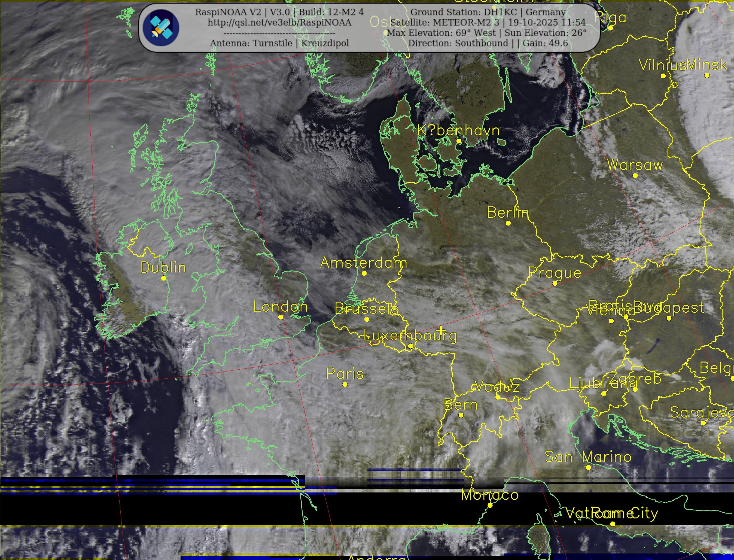Image resolution: width=734 pixels, height=560 pixels.
Task: Click the Ground Station DH1KC text
Action: [x=488, y=12]
